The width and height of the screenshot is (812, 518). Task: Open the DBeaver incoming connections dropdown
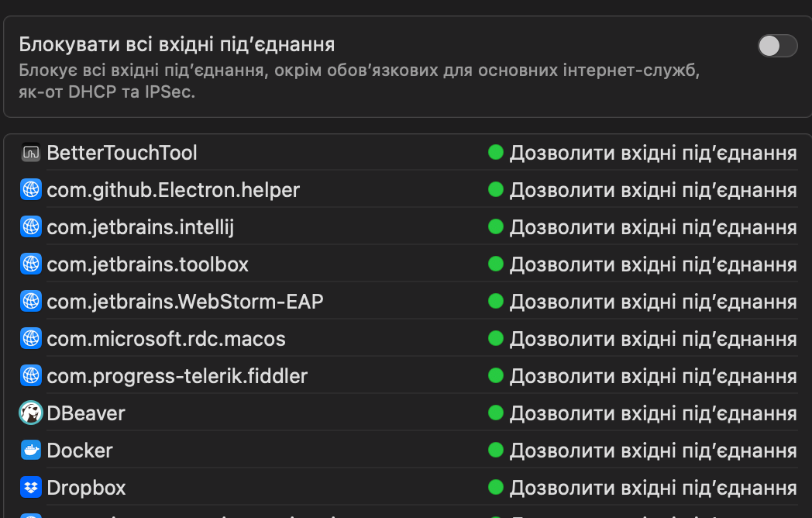click(x=642, y=413)
